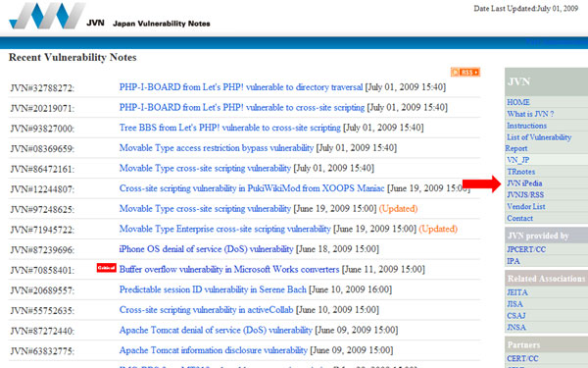Open Vendor List in the sidebar
Viewport: 588px width, 368px height.
[x=525, y=206]
